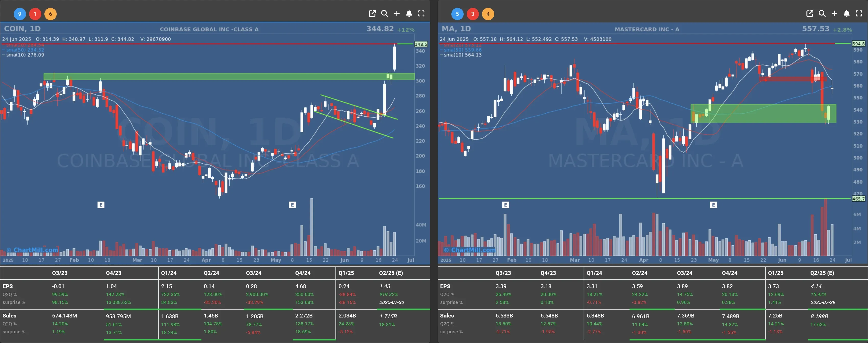The height and width of the screenshot is (343, 868).
Task: Click the blue 5 badge on MA
Action: (x=457, y=14)
